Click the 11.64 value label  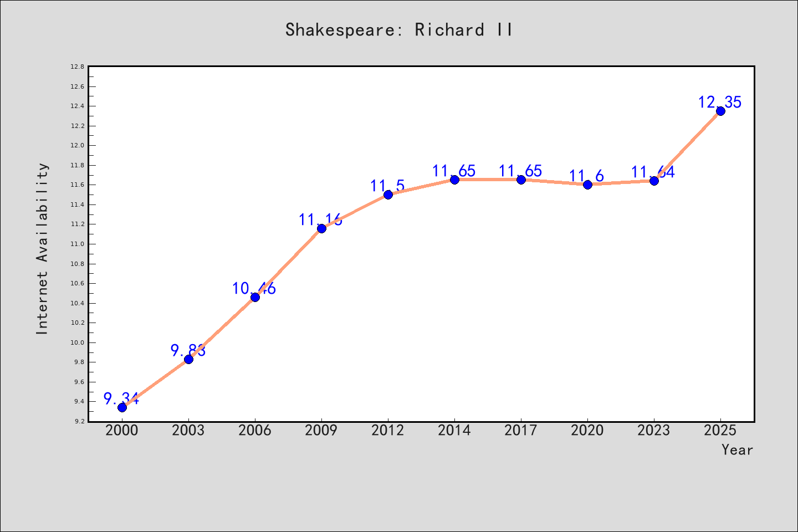(653, 172)
